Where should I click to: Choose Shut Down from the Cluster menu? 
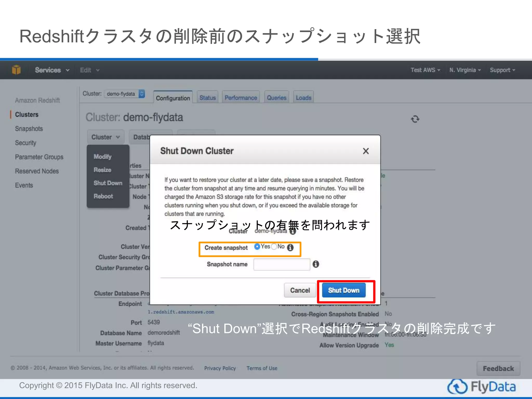108,183
